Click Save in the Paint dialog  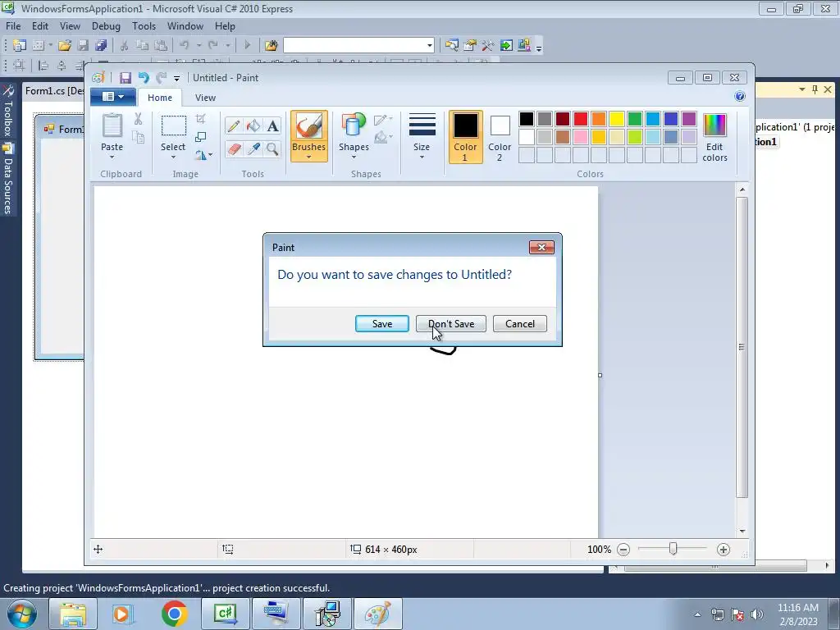point(382,323)
